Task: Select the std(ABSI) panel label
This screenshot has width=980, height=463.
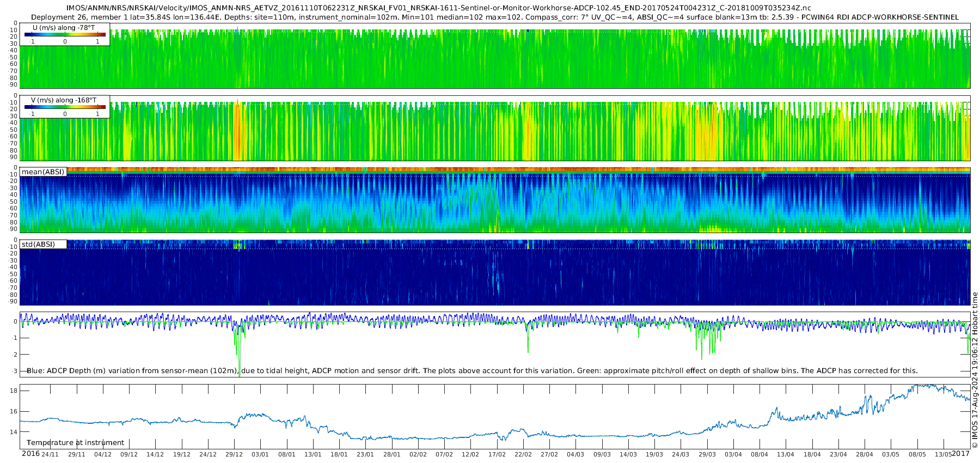Action: point(38,245)
